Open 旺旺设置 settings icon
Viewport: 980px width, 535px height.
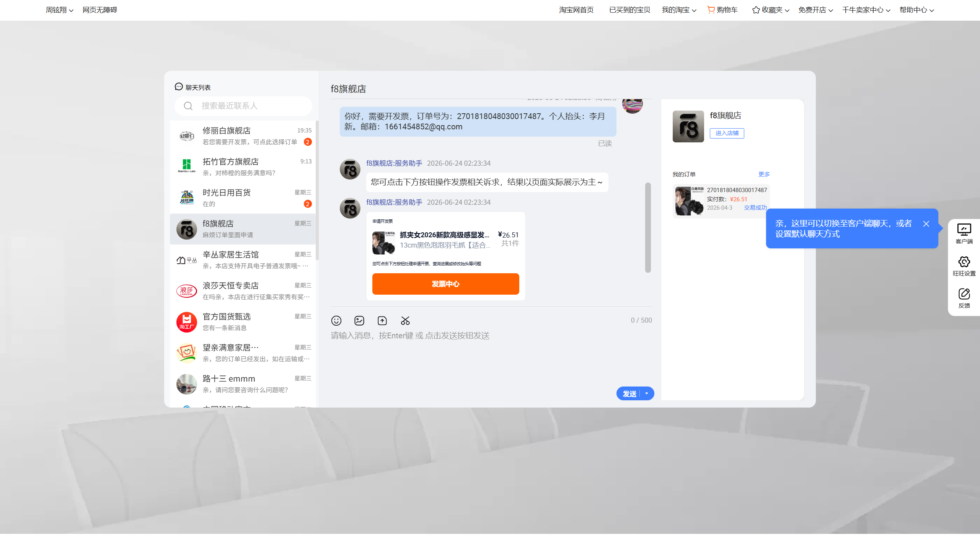(x=964, y=262)
